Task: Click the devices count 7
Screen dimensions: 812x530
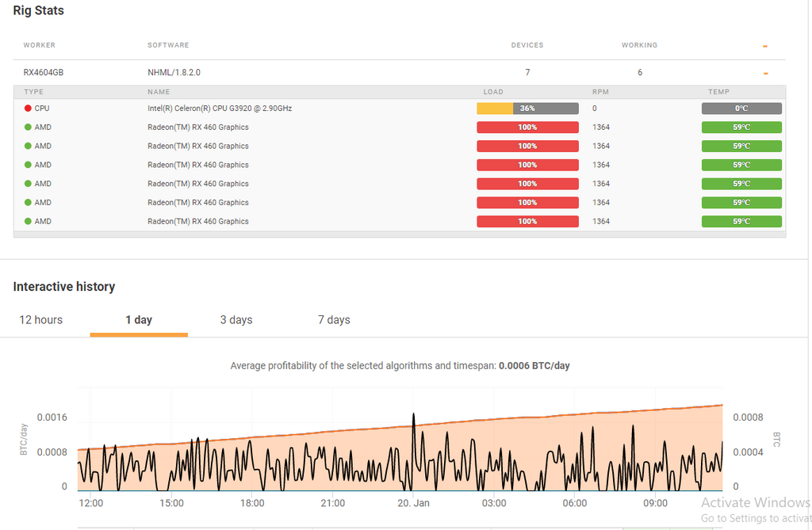Action: [x=527, y=72]
